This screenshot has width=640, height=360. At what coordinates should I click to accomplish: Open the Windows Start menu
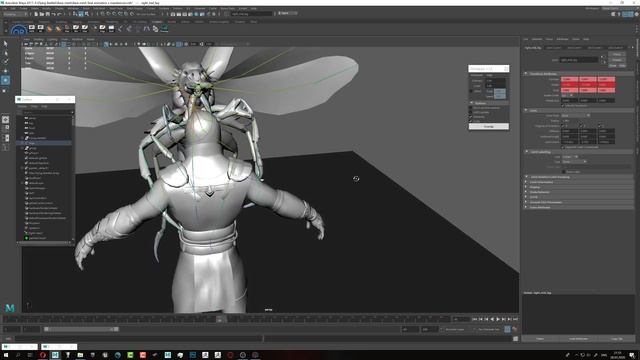pyautogui.click(x=6, y=355)
